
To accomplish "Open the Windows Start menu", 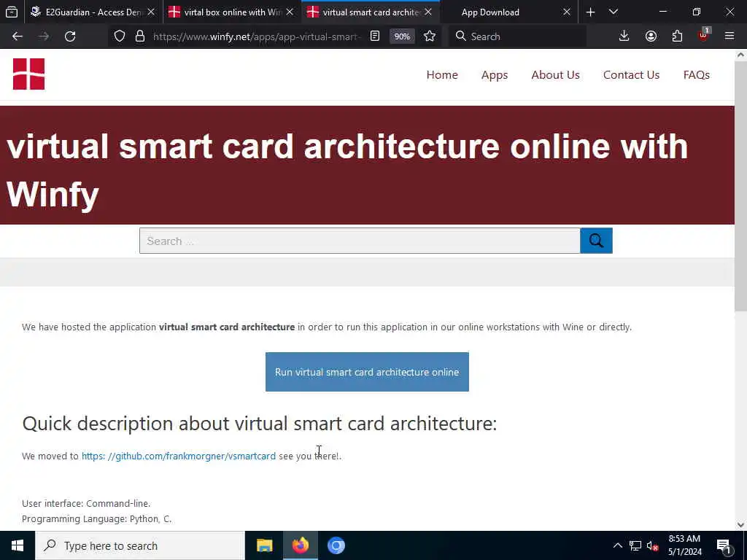I will coord(18,545).
